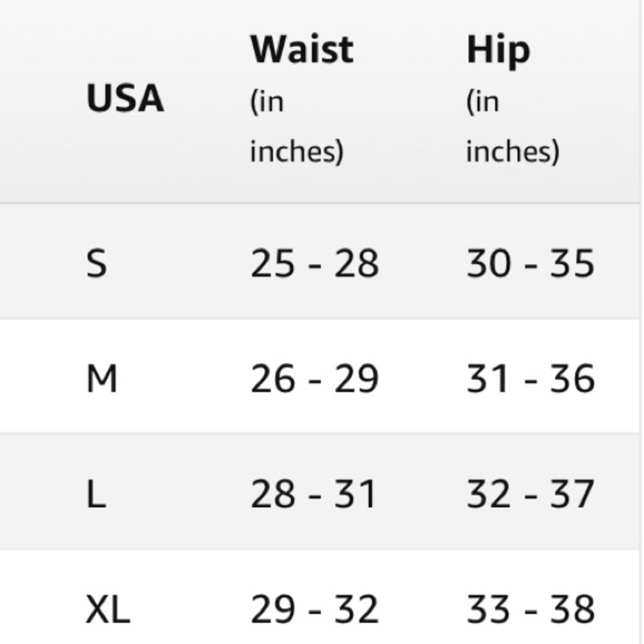Select the Waist column header

coord(302,99)
